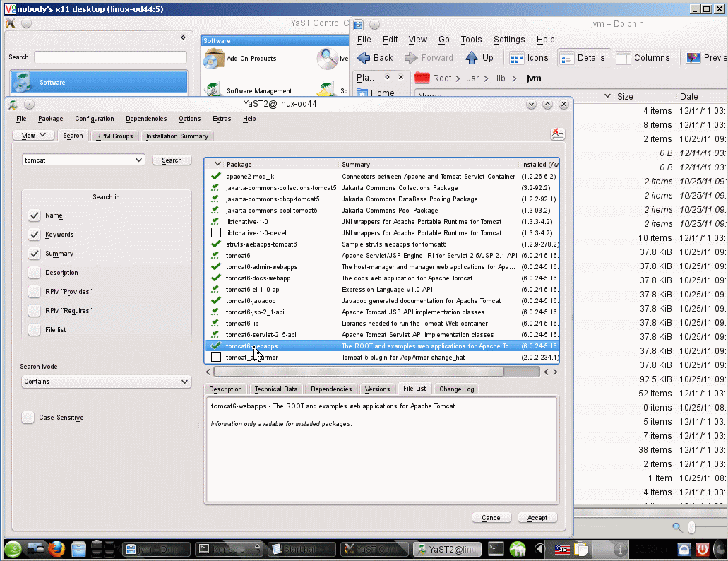Open the Extras menu in YaST2
Image resolution: width=728 pixels, height=561 pixels.
[x=222, y=119]
